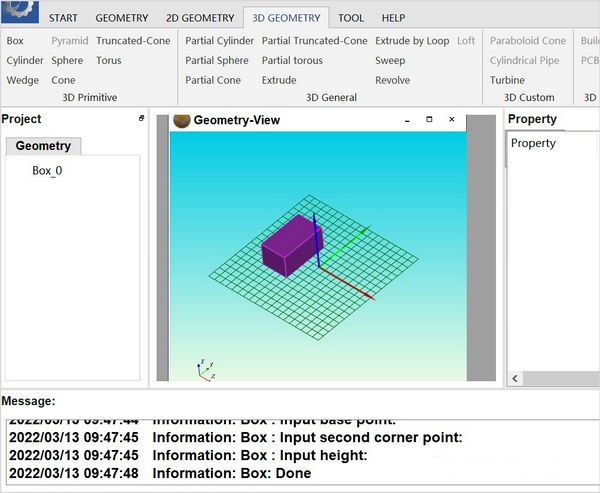Choose Partial Cylinder tool
Screen dimensions: 600x493
pyautogui.click(x=219, y=41)
